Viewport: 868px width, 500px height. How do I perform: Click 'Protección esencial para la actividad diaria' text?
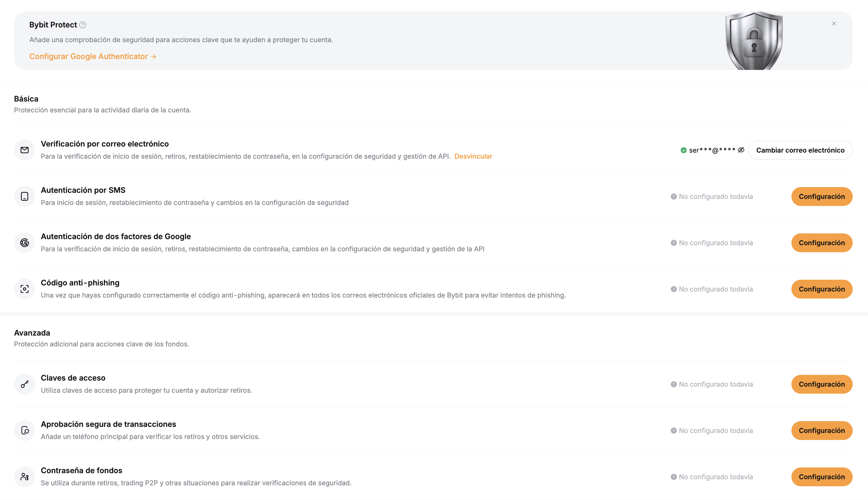click(x=103, y=110)
